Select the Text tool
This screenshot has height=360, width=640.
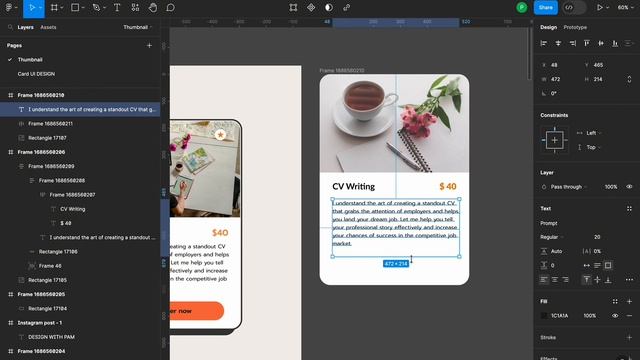tap(117, 7)
